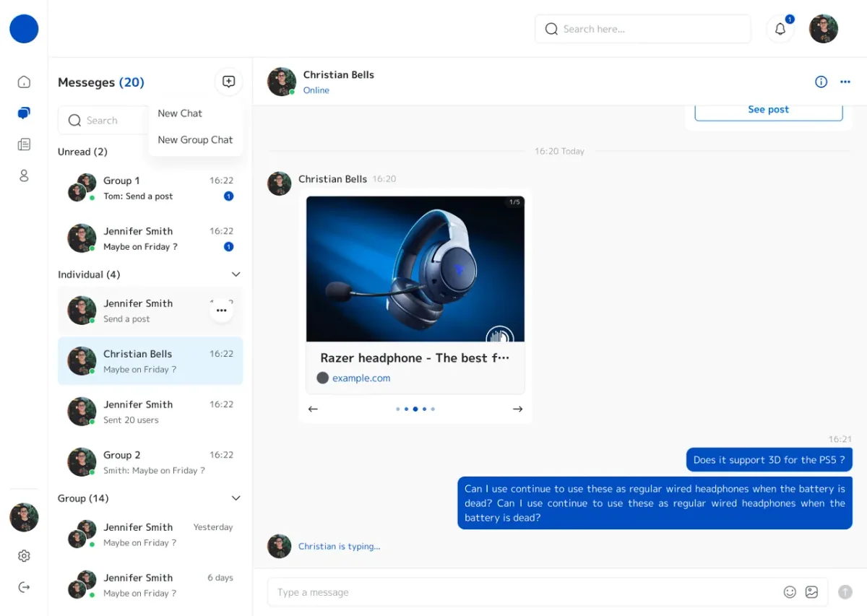Open the home icon in sidebar
The height and width of the screenshot is (616, 867).
[24, 82]
